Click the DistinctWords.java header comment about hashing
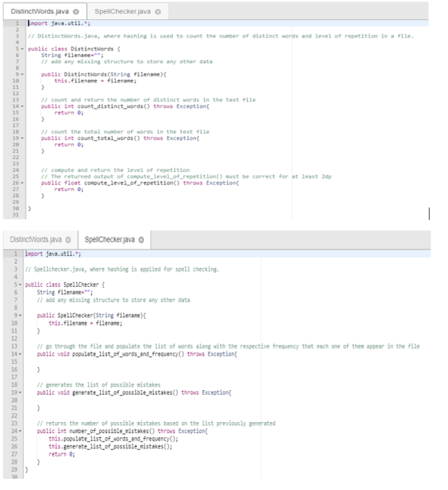 pos(221,36)
